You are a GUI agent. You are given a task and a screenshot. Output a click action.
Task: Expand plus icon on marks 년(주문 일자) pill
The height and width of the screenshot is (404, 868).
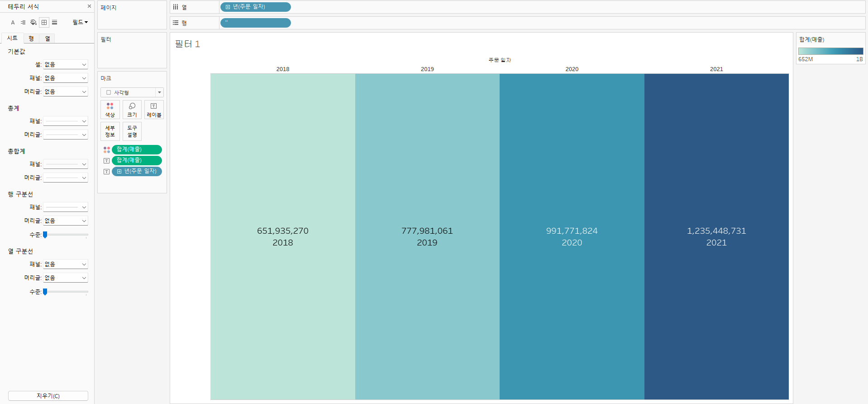click(x=119, y=171)
